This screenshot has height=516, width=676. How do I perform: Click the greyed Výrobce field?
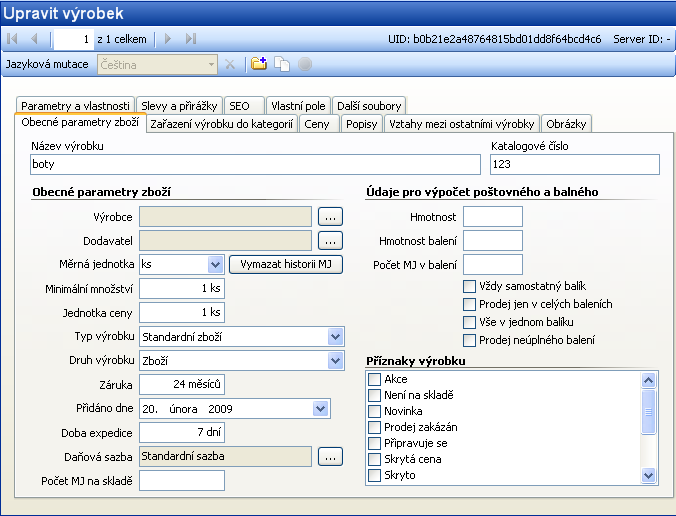[225, 216]
